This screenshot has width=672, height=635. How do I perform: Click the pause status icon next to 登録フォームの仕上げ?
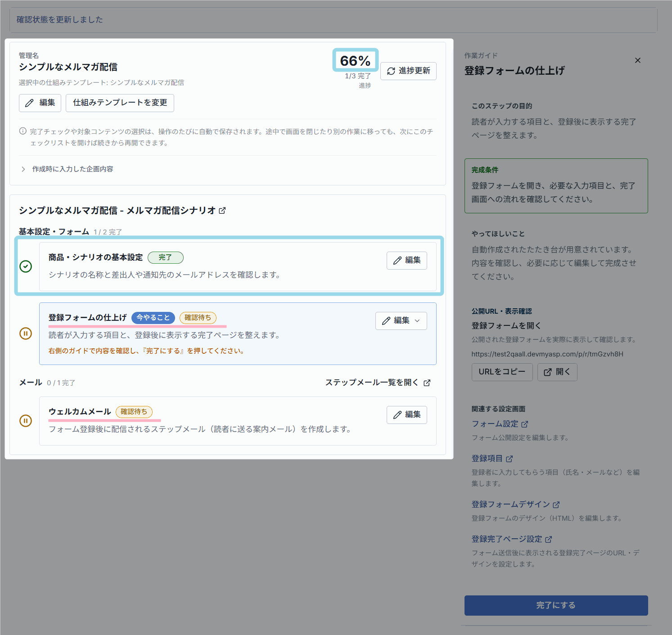pos(26,333)
